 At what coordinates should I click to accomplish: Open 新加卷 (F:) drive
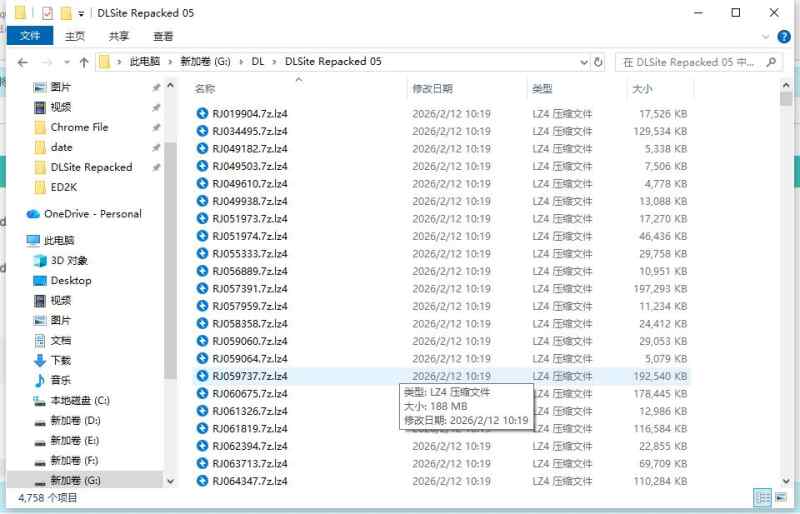click(x=74, y=460)
